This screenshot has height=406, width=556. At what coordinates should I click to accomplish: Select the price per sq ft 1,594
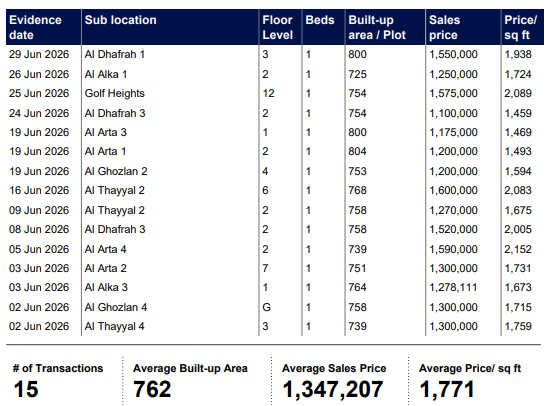pyautogui.click(x=518, y=171)
